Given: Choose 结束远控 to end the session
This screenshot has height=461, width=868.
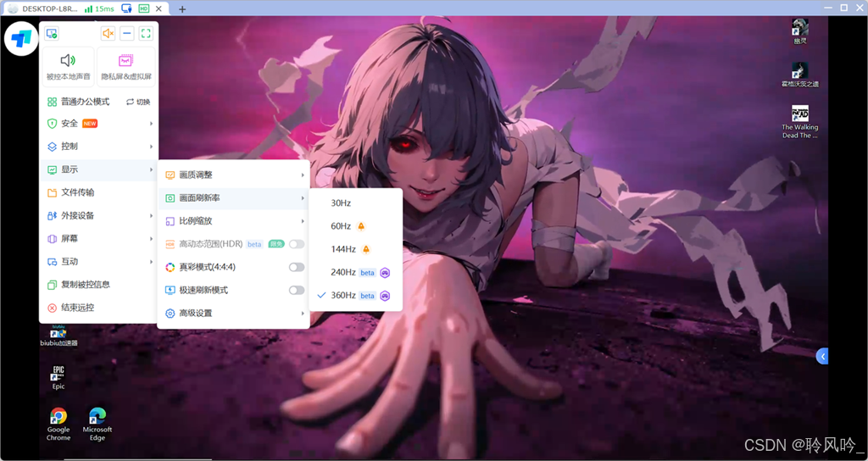Looking at the screenshot, I should click(99, 308).
